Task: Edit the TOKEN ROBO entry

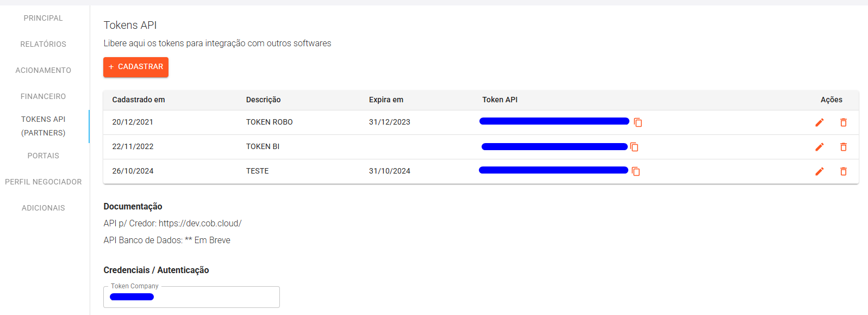Action: [820, 122]
